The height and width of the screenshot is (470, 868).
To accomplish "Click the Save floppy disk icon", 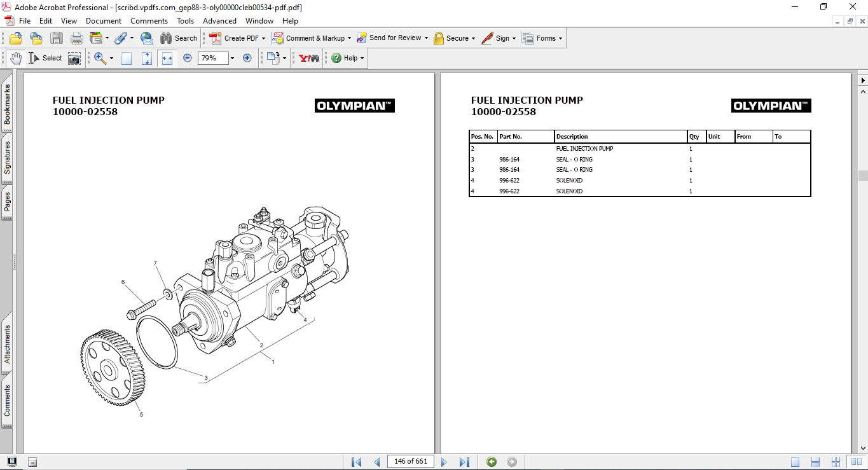I will (57, 38).
